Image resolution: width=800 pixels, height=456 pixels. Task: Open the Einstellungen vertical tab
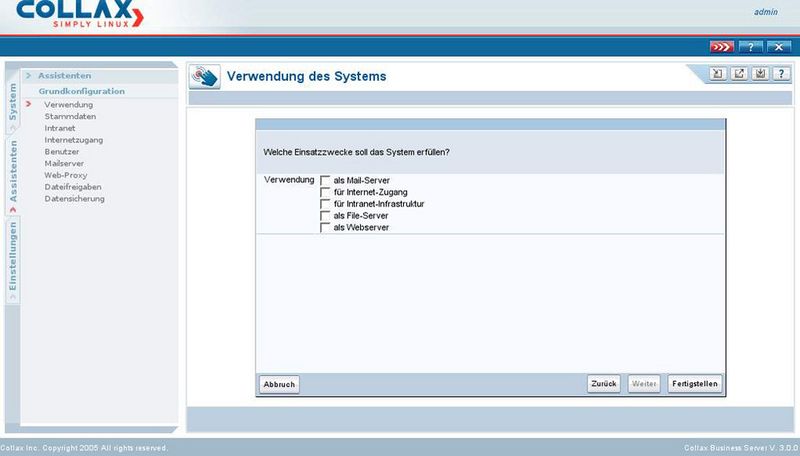tap(12, 260)
